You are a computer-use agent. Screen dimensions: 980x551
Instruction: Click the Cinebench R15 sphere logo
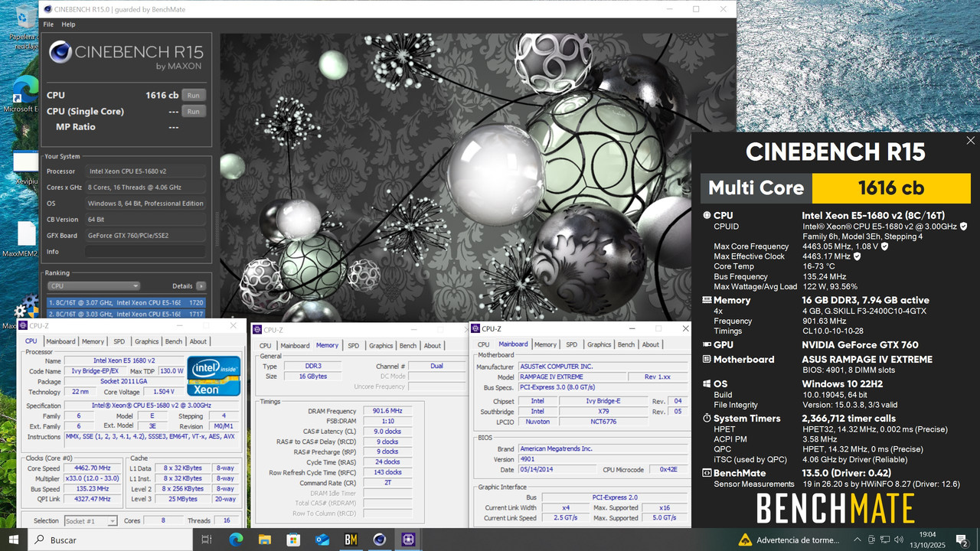tap(60, 52)
